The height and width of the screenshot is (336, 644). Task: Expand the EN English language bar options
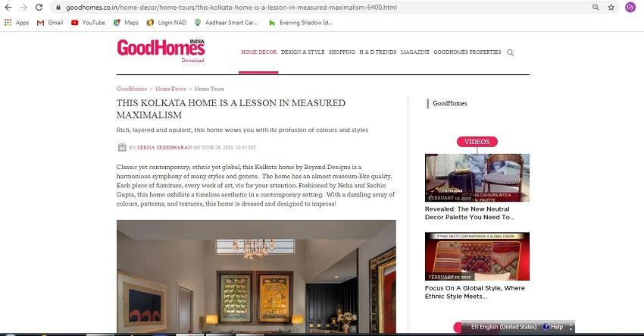571,328
